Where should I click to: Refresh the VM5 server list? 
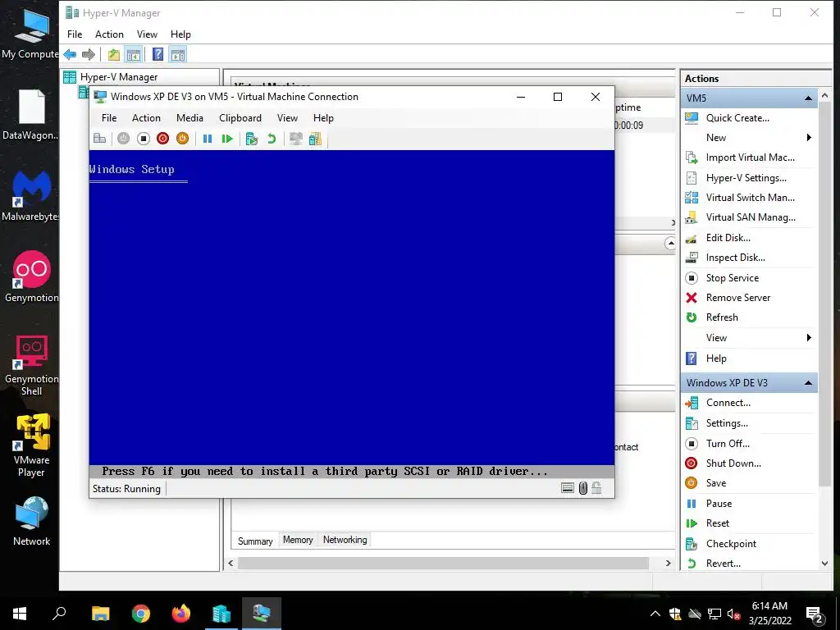(x=722, y=317)
